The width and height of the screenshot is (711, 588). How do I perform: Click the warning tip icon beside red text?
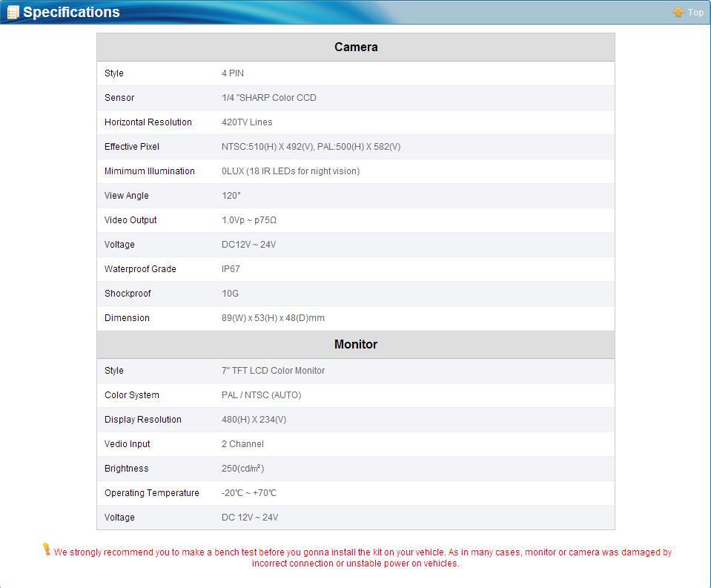(x=47, y=549)
